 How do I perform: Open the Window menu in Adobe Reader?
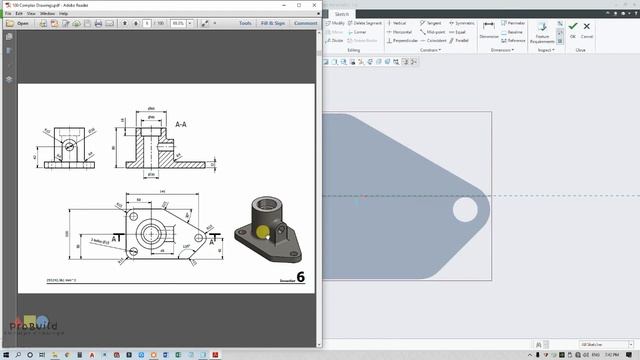[x=47, y=13]
